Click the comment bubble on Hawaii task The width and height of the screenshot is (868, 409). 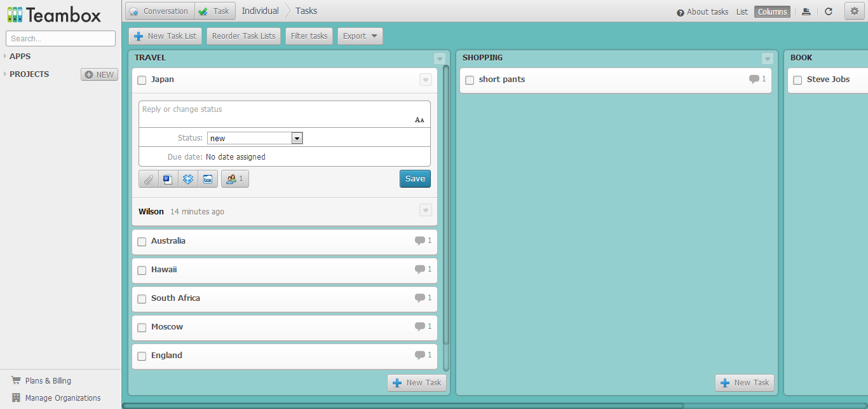[x=420, y=269]
